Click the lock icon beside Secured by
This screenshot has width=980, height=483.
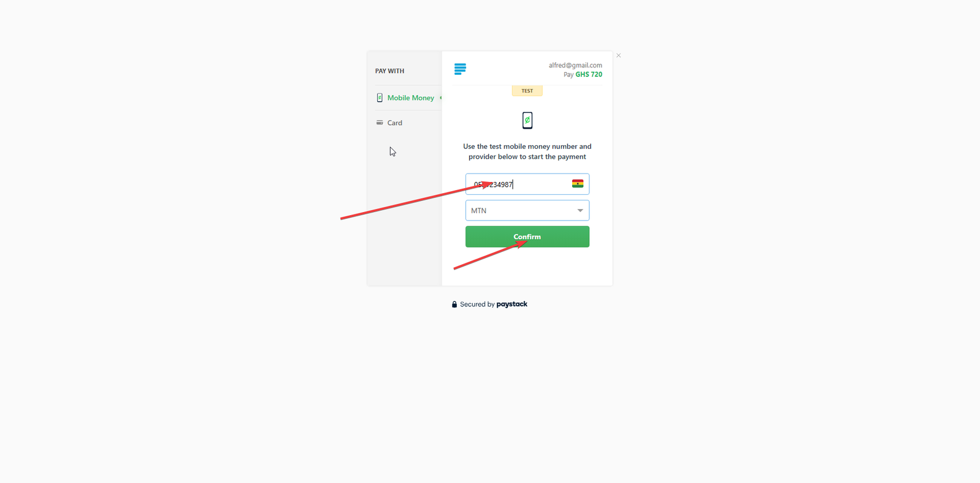tap(454, 305)
